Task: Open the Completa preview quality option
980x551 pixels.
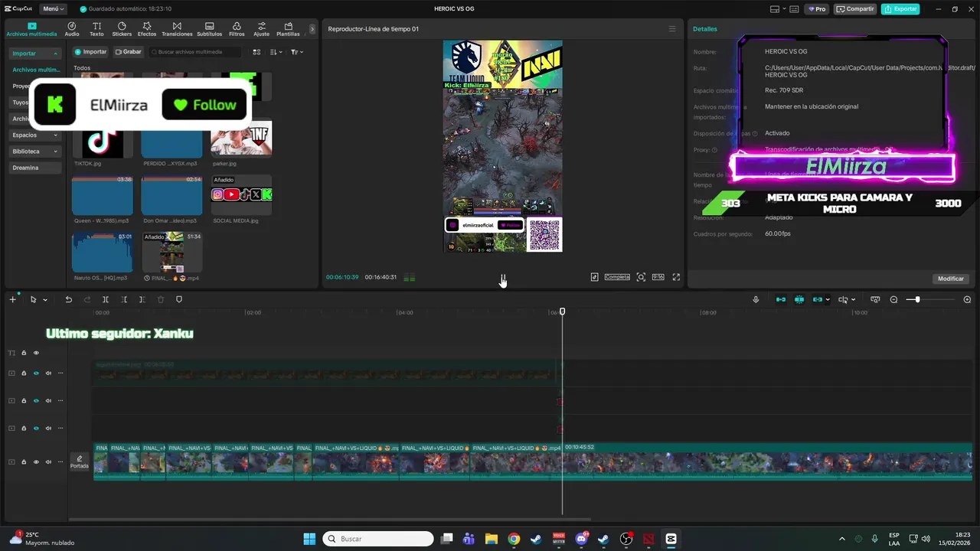Action: [617, 277]
